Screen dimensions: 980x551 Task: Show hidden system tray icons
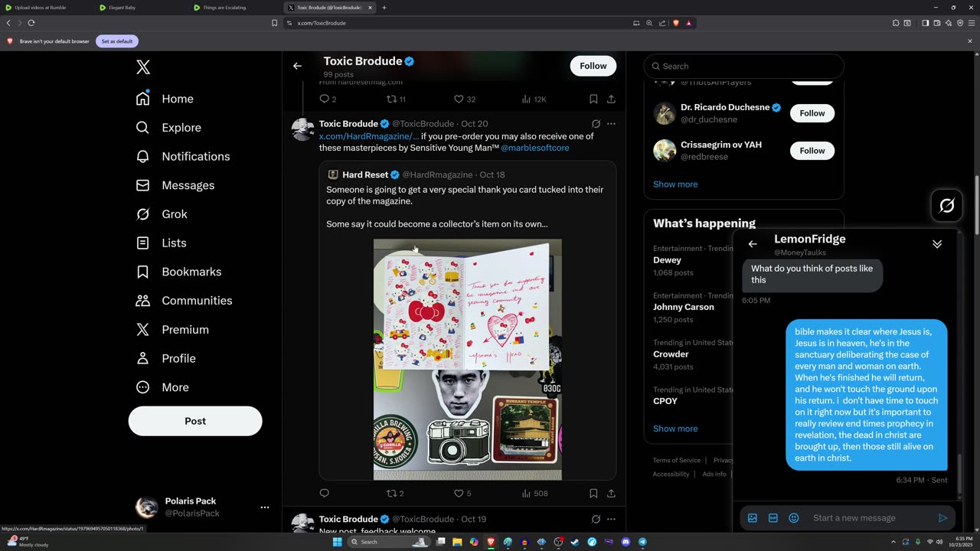pos(893,542)
